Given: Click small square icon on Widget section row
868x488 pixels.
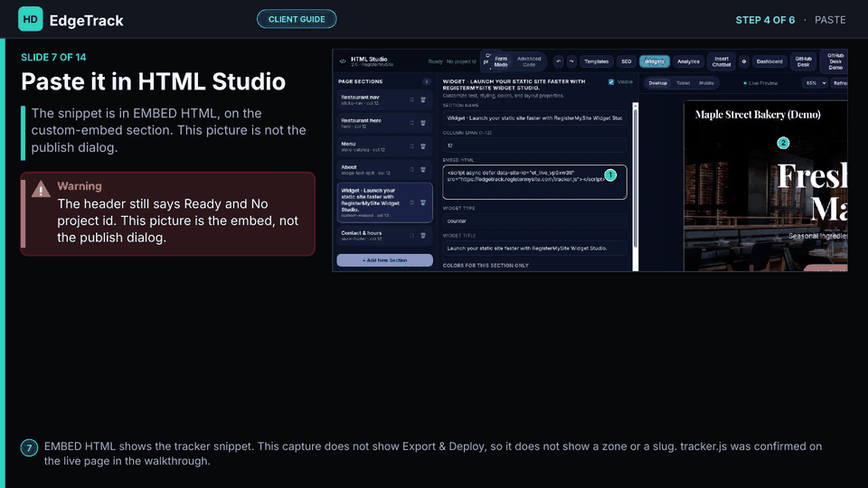Looking at the screenshot, I should [412, 202].
